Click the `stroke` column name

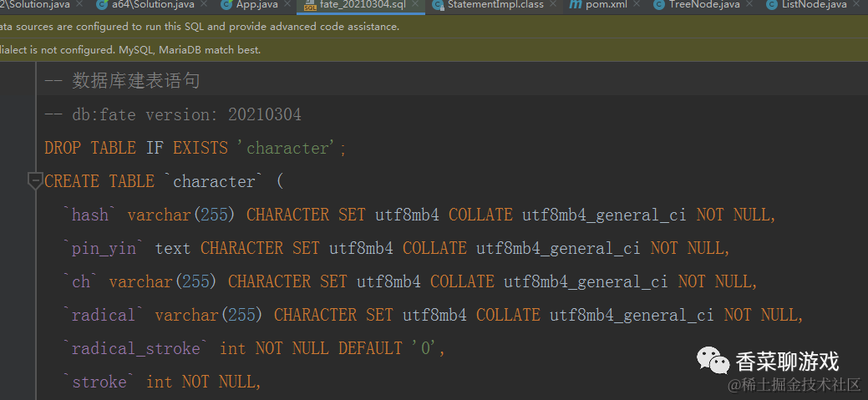pyautogui.click(x=99, y=382)
